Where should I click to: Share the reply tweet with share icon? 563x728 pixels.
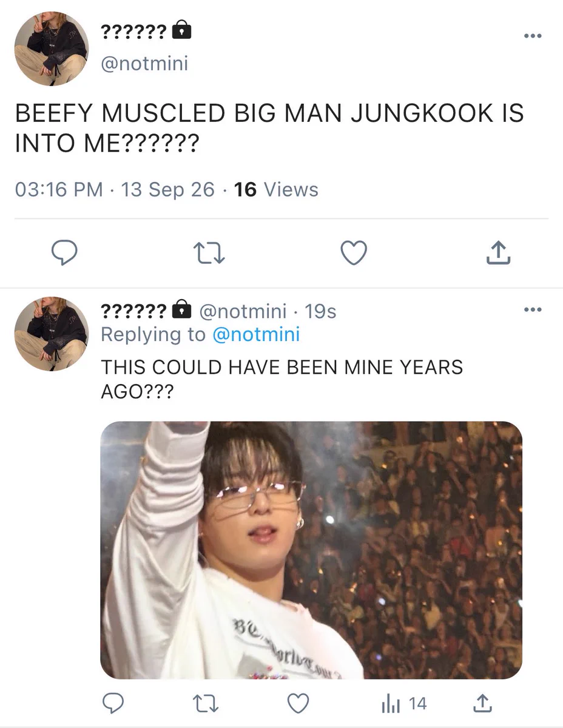[x=482, y=704]
